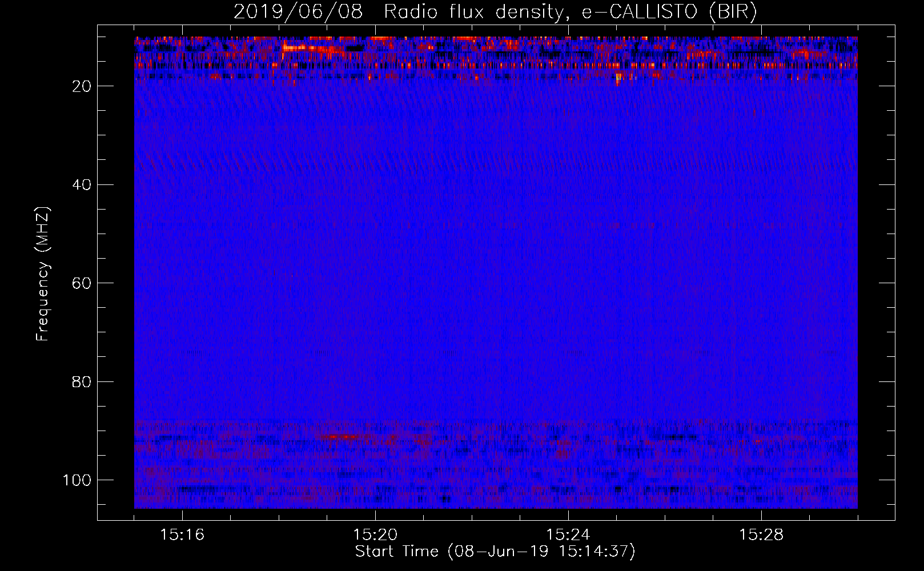
Task: Click the 'Start Time (08-Jun-19 15:14:37)' label
Action: 495,552
